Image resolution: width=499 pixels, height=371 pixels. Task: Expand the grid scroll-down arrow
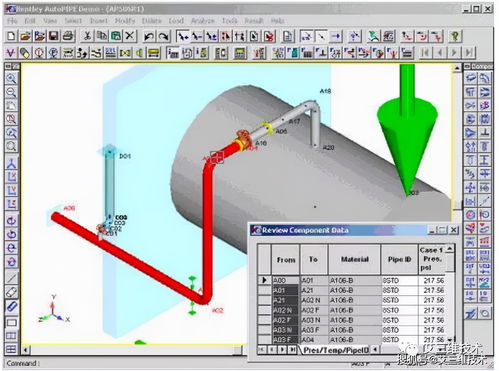(x=450, y=339)
